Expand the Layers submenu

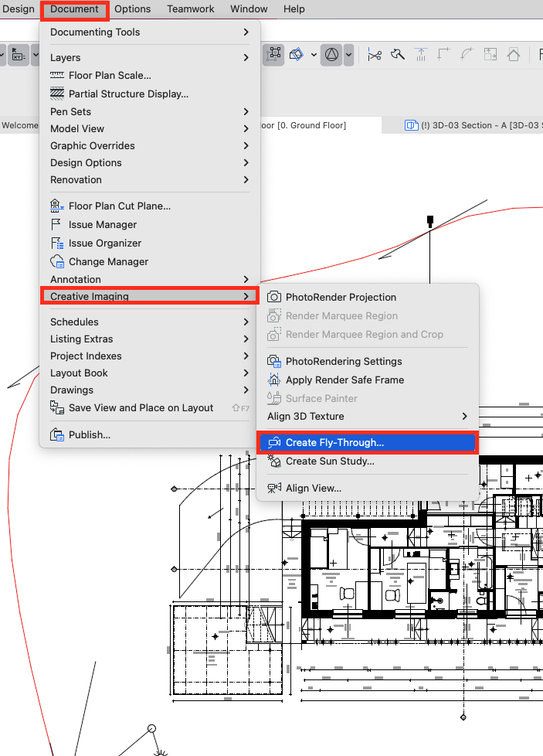click(x=149, y=57)
